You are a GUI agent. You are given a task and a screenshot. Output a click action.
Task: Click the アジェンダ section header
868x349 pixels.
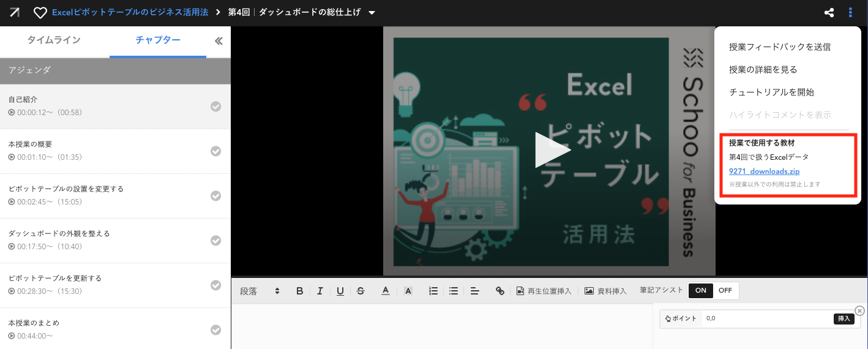pyautogui.click(x=115, y=70)
